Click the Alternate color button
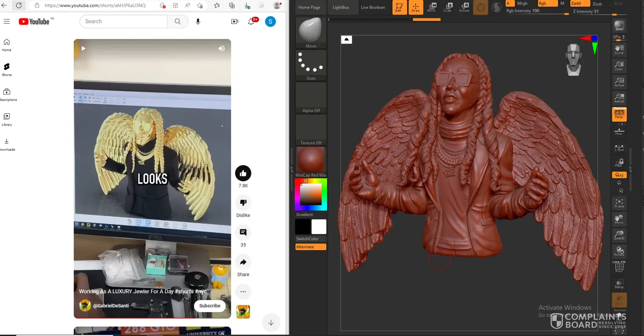644x336 pixels. coord(311,247)
